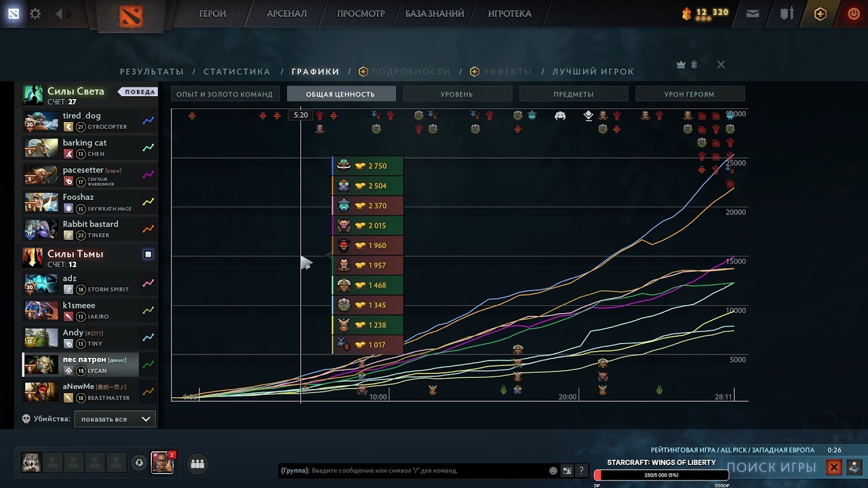
Task: Open the party group icon
Action: tap(197, 464)
